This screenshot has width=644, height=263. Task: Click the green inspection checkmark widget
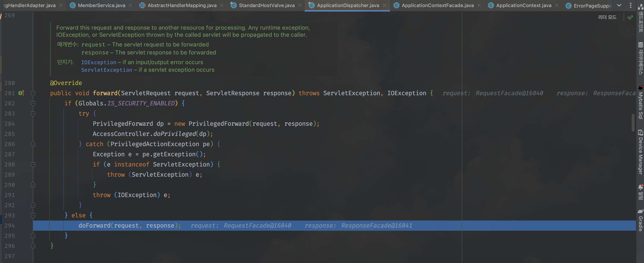[630, 17]
